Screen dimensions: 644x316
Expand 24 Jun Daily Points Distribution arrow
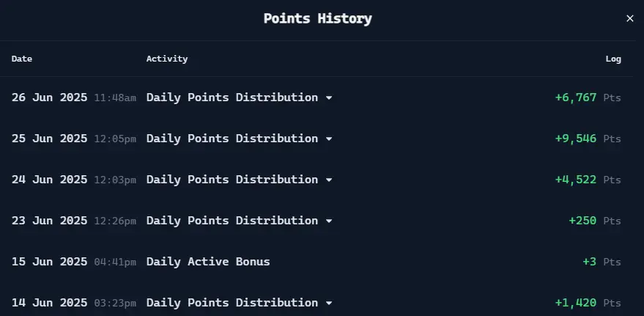[328, 180]
